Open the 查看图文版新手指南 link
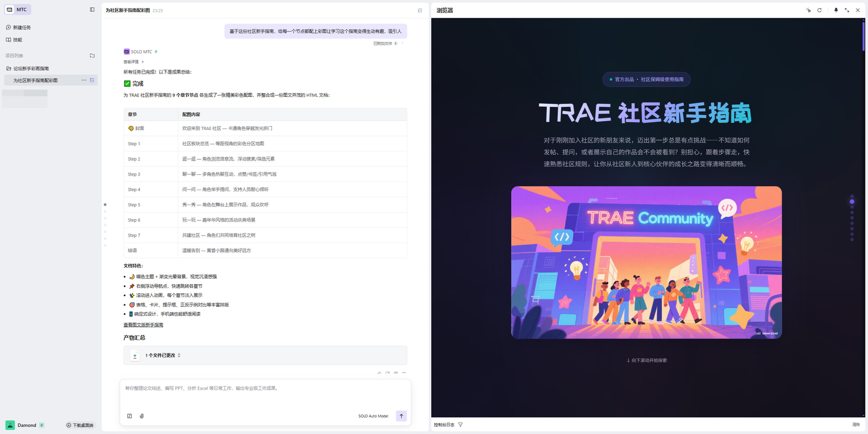This screenshot has height=434, width=868. (x=143, y=325)
